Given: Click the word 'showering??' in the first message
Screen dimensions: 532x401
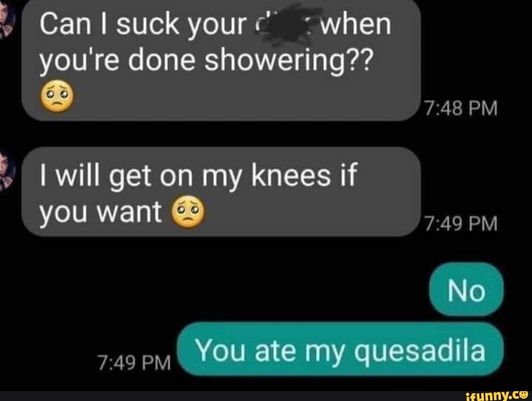Looking at the screenshot, I should click(x=288, y=61).
